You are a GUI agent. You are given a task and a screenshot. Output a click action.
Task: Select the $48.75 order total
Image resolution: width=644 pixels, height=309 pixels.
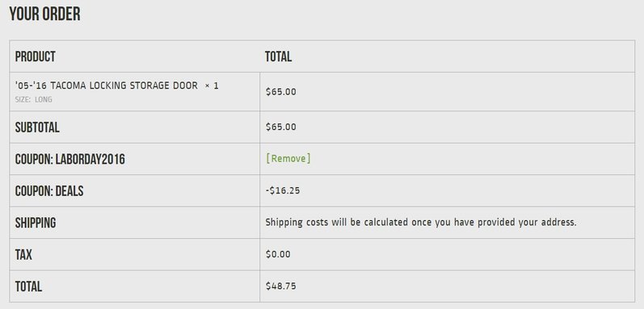click(281, 286)
